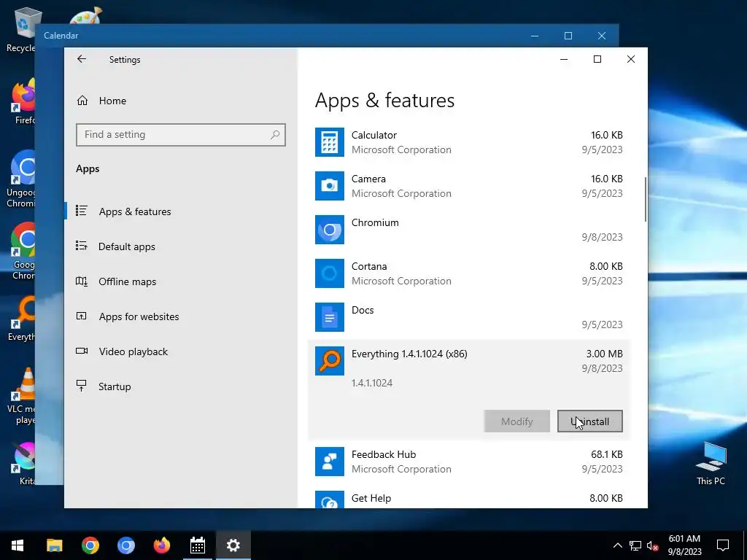This screenshot has height=560, width=747.
Task: Click the Offline maps sidebar icon
Action: [x=82, y=281]
